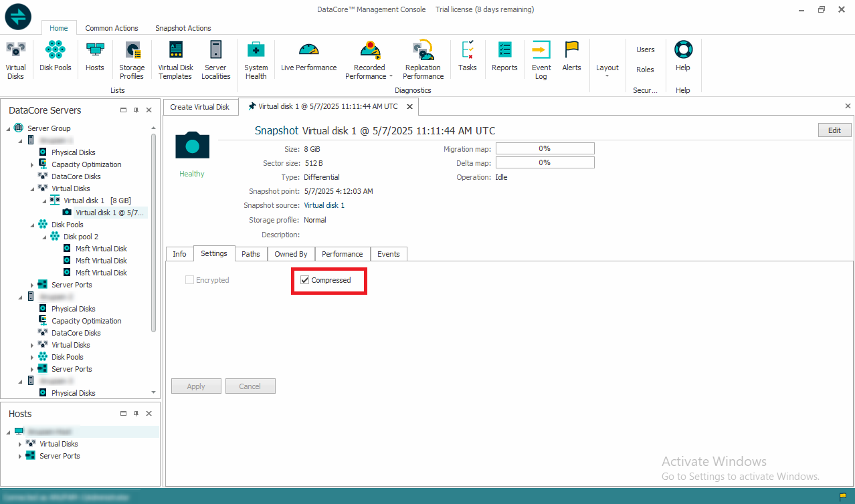Open Storage Profiles from the ribbon
855x504 pixels.
coord(132,60)
